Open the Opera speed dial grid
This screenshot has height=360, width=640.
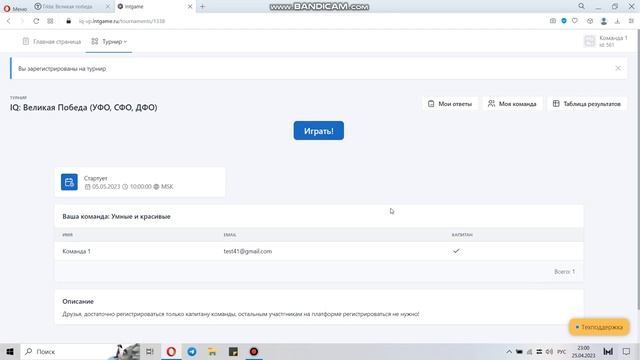(x=50, y=21)
